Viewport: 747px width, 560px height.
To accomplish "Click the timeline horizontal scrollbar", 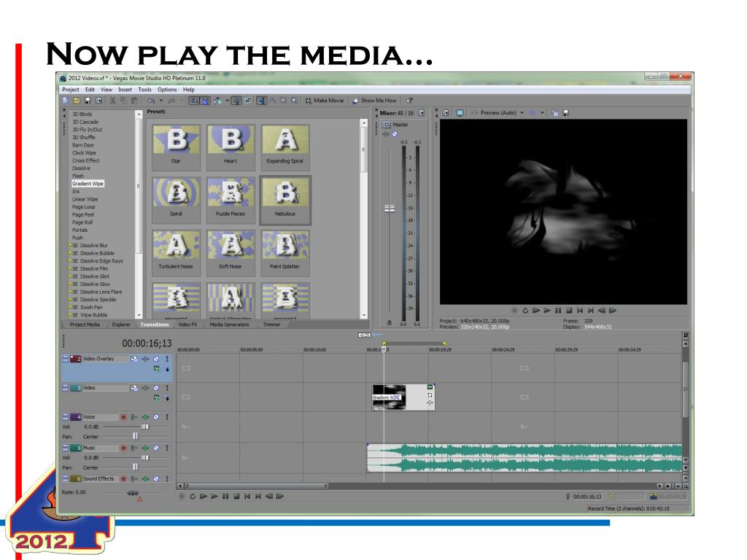I will [256, 486].
